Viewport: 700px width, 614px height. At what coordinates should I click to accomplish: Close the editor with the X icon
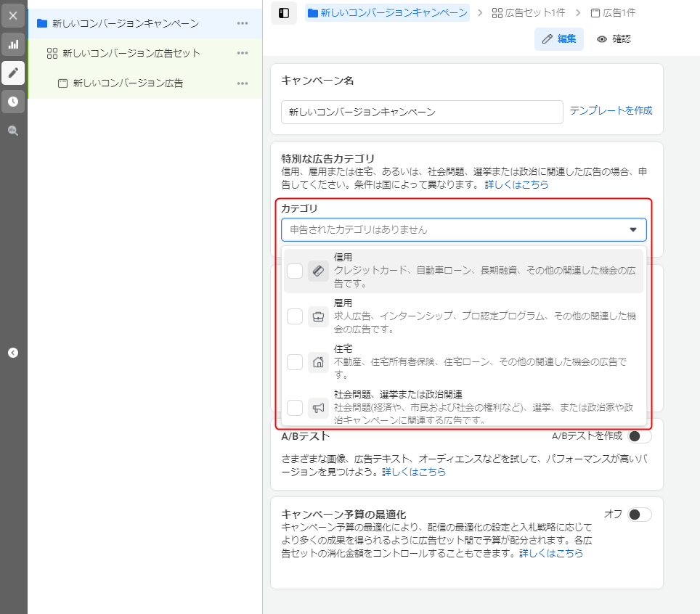coord(13,15)
